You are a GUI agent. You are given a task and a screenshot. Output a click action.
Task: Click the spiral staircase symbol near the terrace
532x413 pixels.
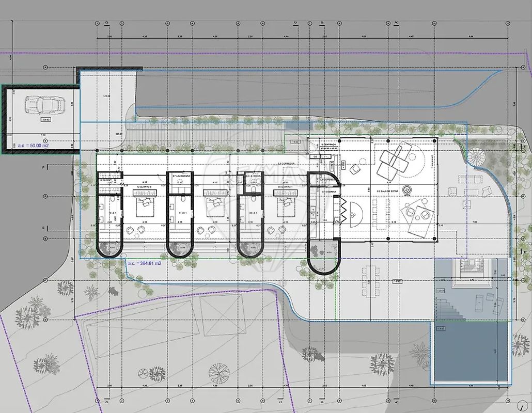474,155
